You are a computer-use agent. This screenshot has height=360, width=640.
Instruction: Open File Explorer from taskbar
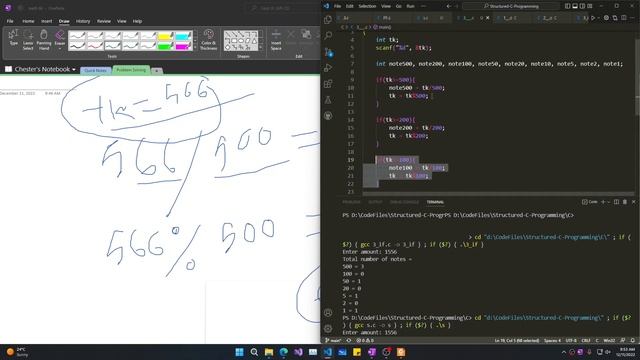point(269,352)
